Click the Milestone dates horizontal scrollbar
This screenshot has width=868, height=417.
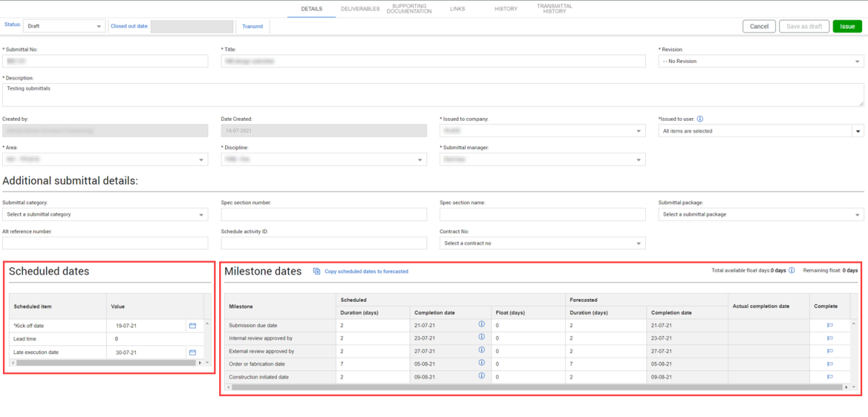click(x=535, y=387)
